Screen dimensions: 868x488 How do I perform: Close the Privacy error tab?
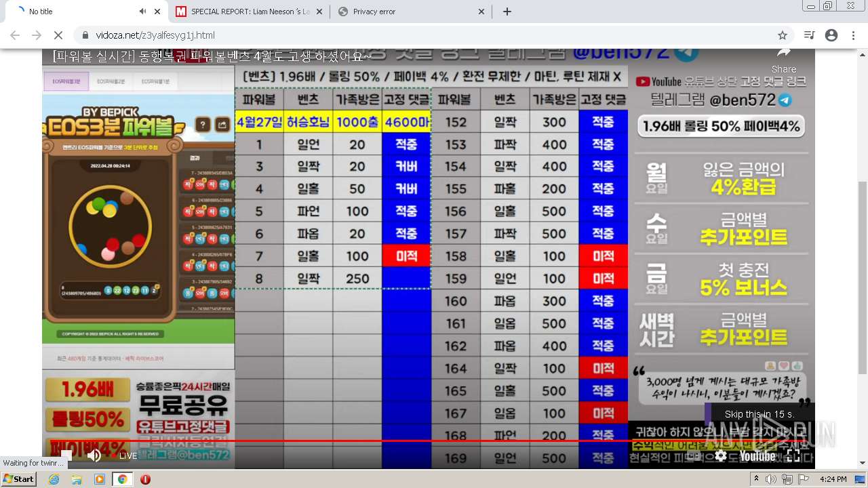click(481, 12)
